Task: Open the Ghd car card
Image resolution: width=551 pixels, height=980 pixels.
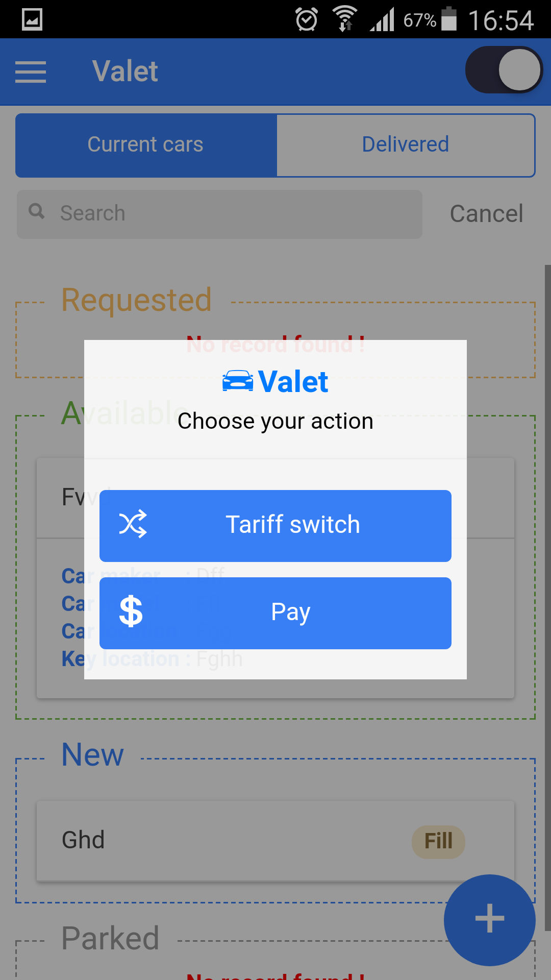Action: pos(204,841)
